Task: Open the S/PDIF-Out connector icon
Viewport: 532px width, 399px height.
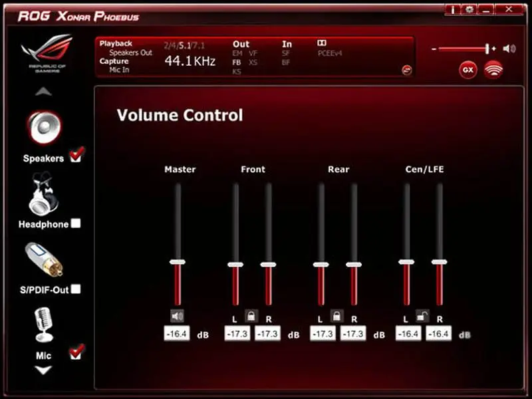Action: [44, 259]
